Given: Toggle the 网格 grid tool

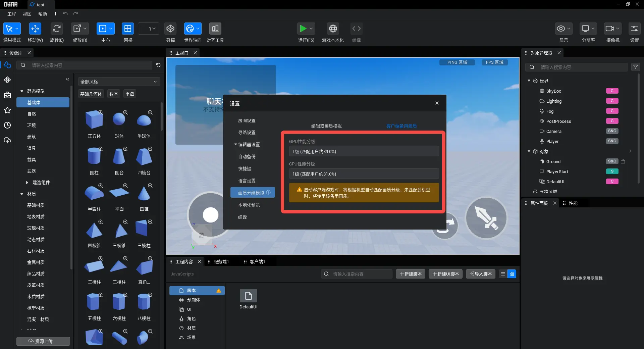Looking at the screenshot, I should [x=128, y=29].
